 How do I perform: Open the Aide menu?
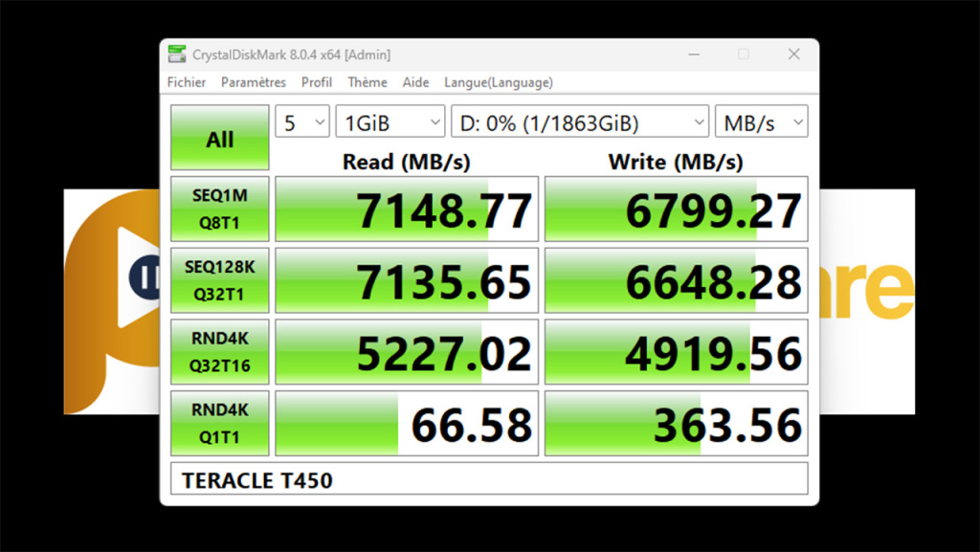pos(415,82)
